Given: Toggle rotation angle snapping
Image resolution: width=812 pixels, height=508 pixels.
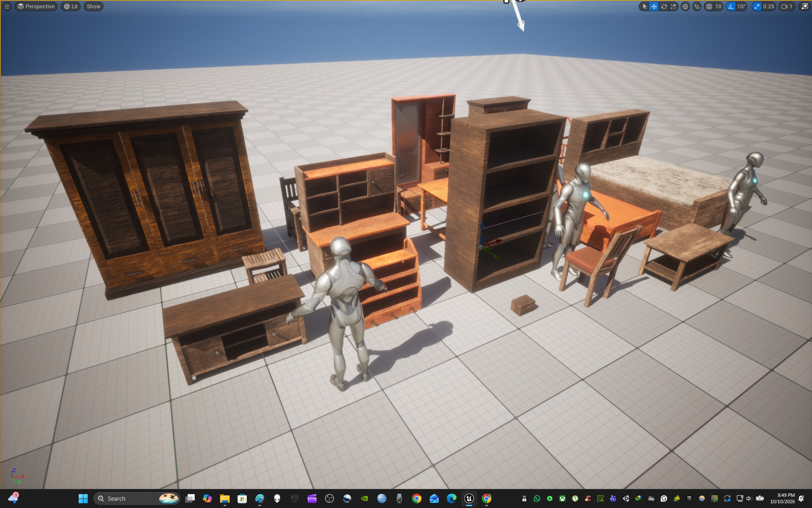Looking at the screenshot, I should (x=731, y=6).
